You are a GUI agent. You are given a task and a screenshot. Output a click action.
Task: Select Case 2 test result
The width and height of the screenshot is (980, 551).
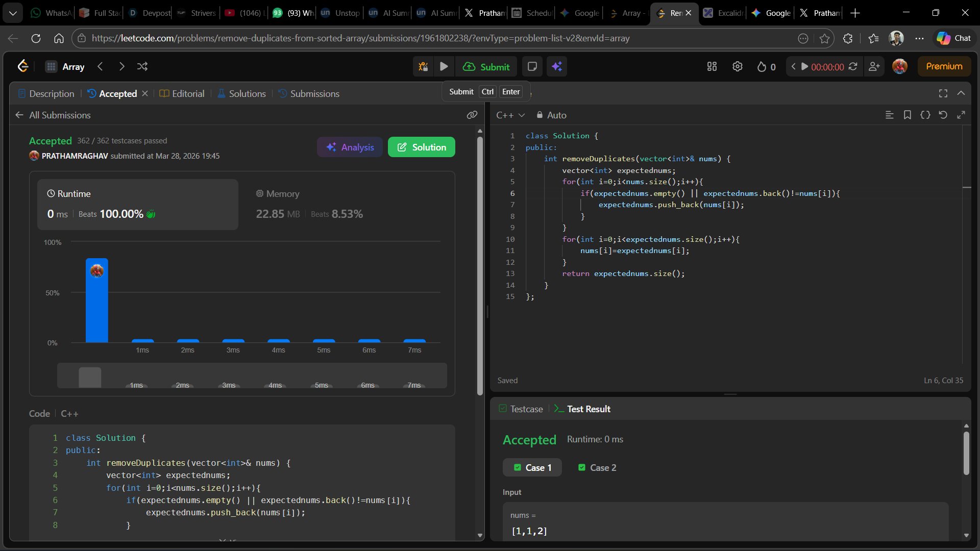tap(597, 468)
